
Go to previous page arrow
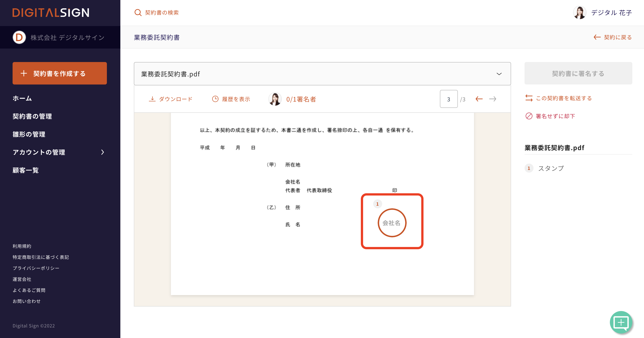pos(479,99)
